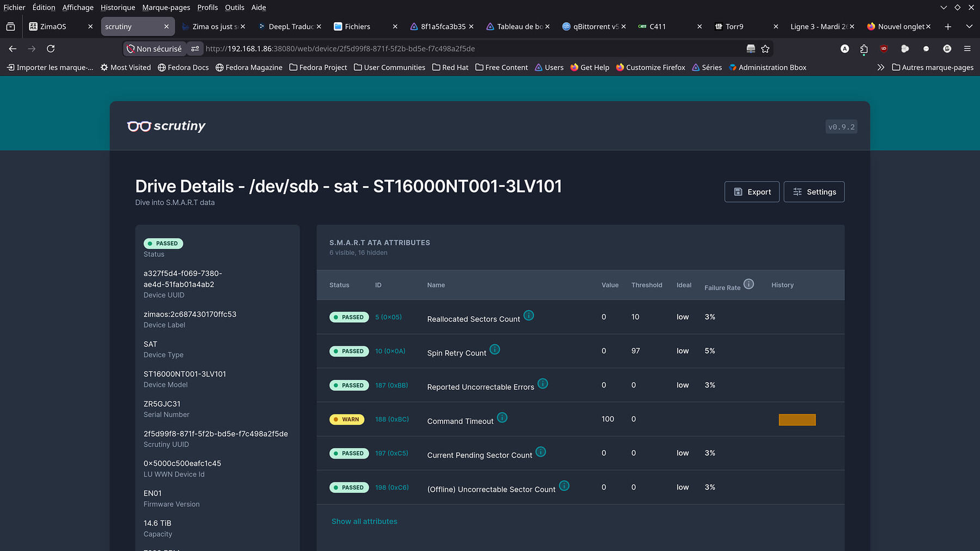List all tabs dropdown arrow

click(x=969, y=26)
